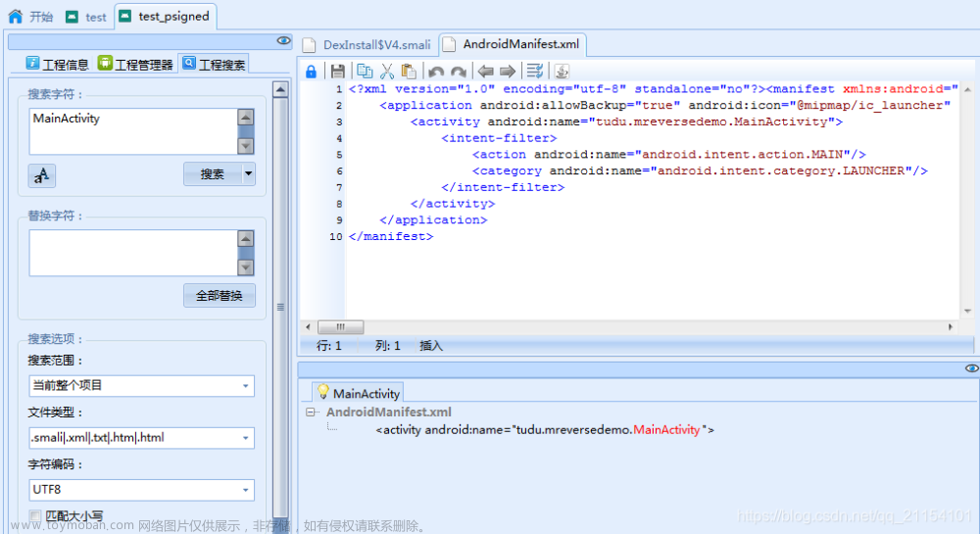Select the activity MainActivity search result row
This screenshot has height=534, width=980.
point(545,430)
